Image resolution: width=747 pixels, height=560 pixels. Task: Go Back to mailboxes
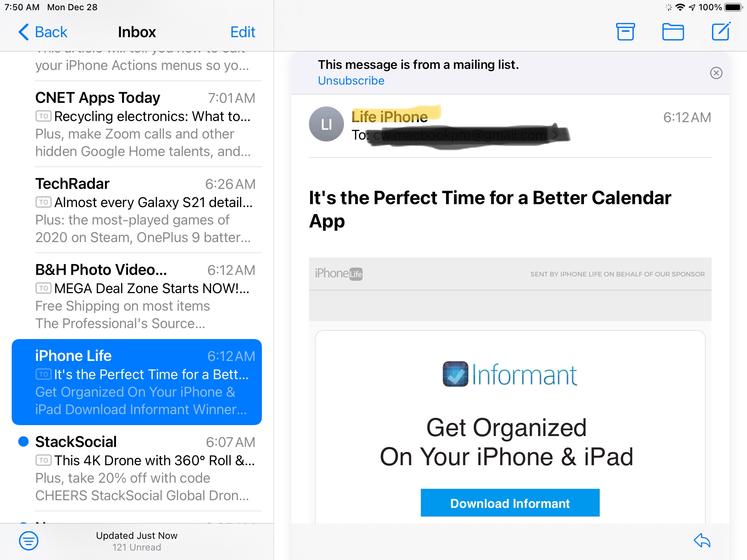pos(43,32)
